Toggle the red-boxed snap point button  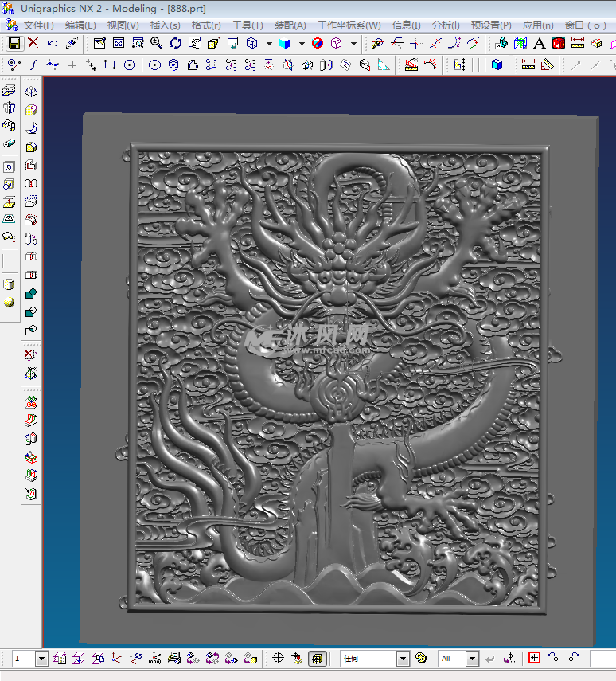[533, 658]
